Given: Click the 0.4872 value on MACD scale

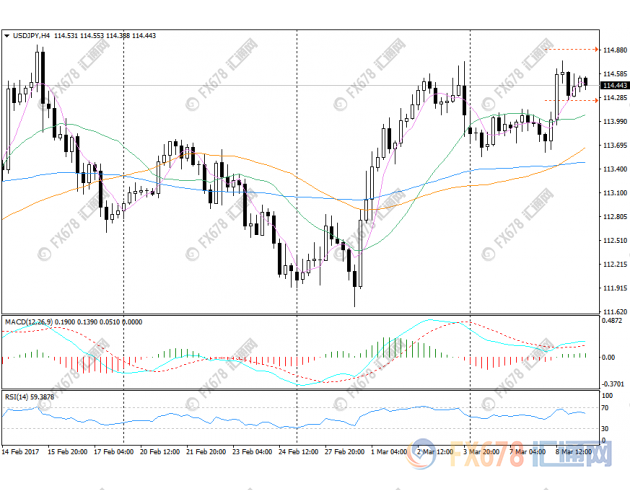Looking at the screenshot, I should click(611, 322).
